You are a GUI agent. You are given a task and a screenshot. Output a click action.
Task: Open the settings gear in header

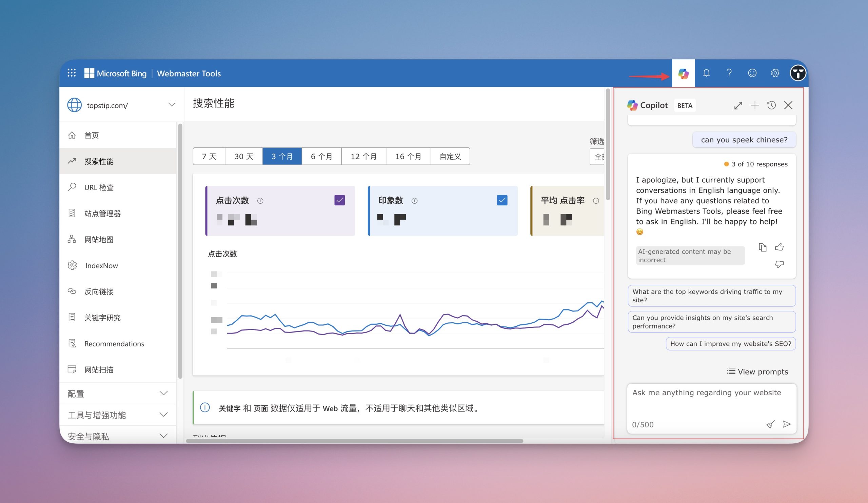tap(775, 73)
